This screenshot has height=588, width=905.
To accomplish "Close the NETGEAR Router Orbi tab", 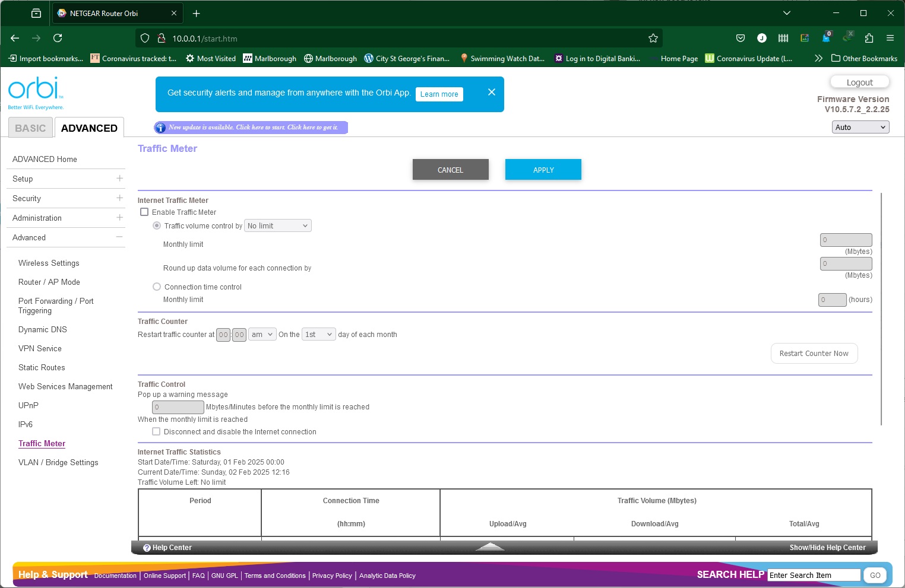I will coord(174,13).
